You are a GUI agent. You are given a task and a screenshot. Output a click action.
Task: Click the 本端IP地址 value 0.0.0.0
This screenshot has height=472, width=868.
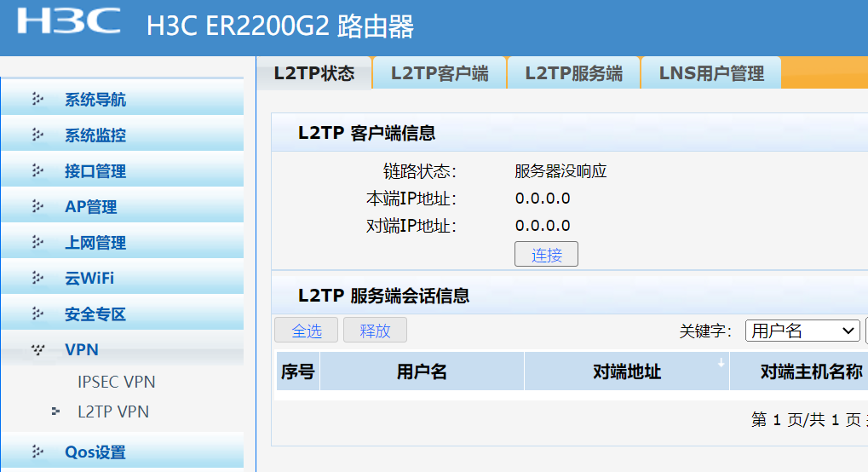click(x=543, y=199)
